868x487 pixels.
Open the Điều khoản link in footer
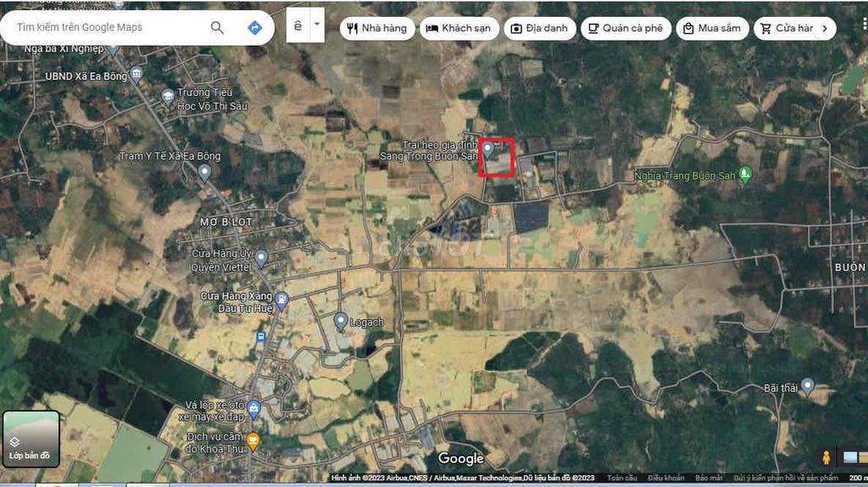[x=665, y=479]
